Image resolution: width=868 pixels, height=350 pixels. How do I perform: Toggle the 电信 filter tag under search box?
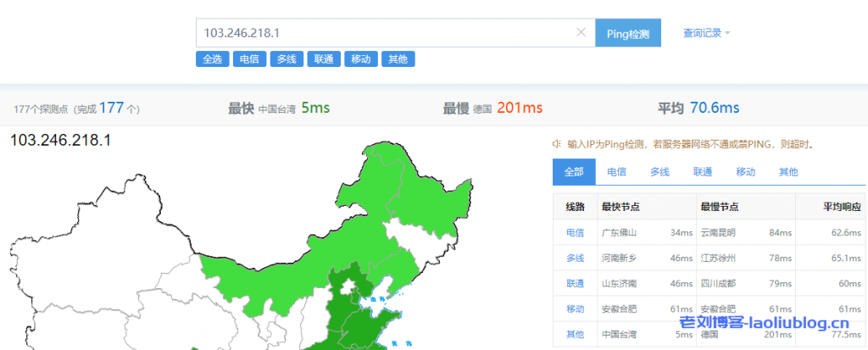[x=248, y=59]
